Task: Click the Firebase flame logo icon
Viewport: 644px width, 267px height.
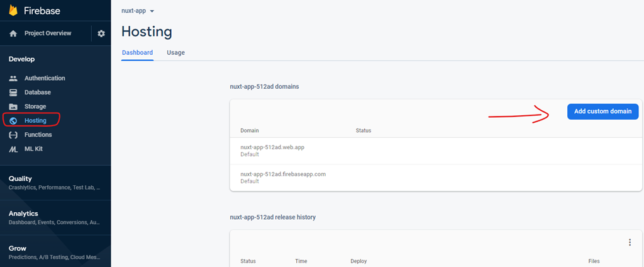Action: [13, 9]
